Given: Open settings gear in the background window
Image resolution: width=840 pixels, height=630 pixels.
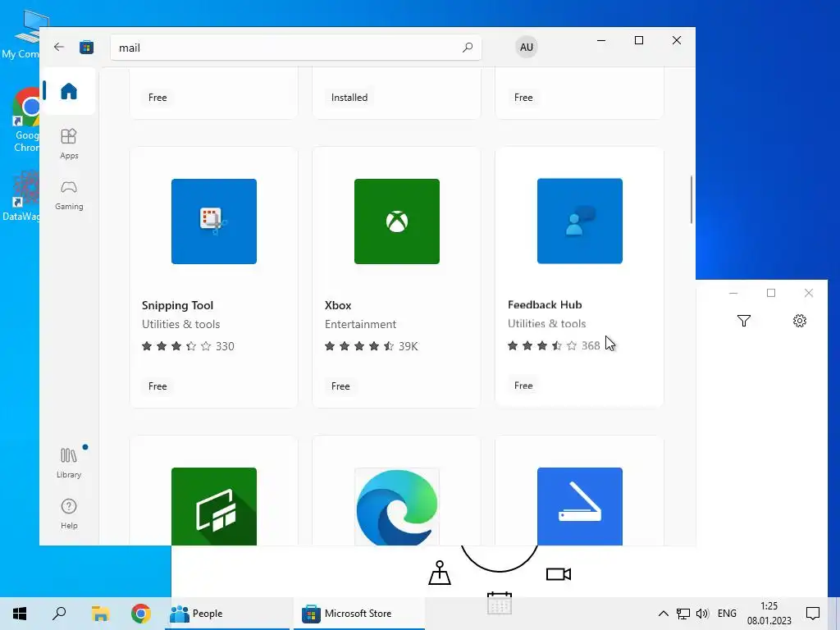Looking at the screenshot, I should pos(799,321).
